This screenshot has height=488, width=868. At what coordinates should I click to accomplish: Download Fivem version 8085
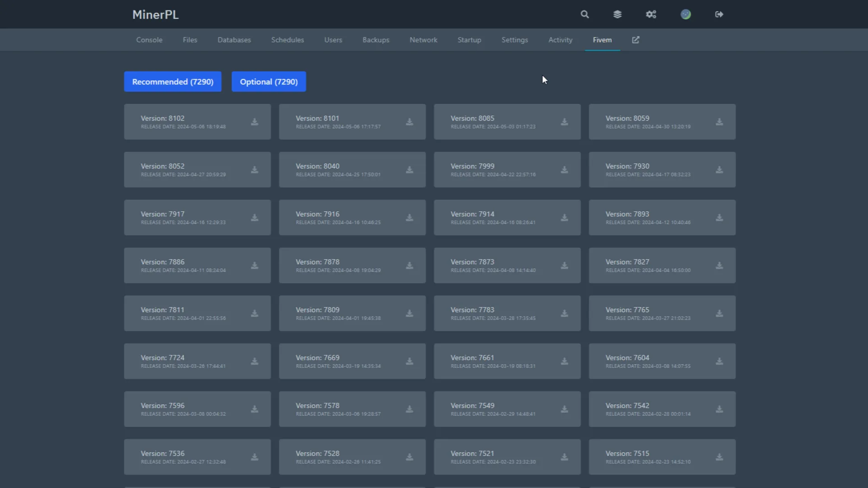coord(564,122)
